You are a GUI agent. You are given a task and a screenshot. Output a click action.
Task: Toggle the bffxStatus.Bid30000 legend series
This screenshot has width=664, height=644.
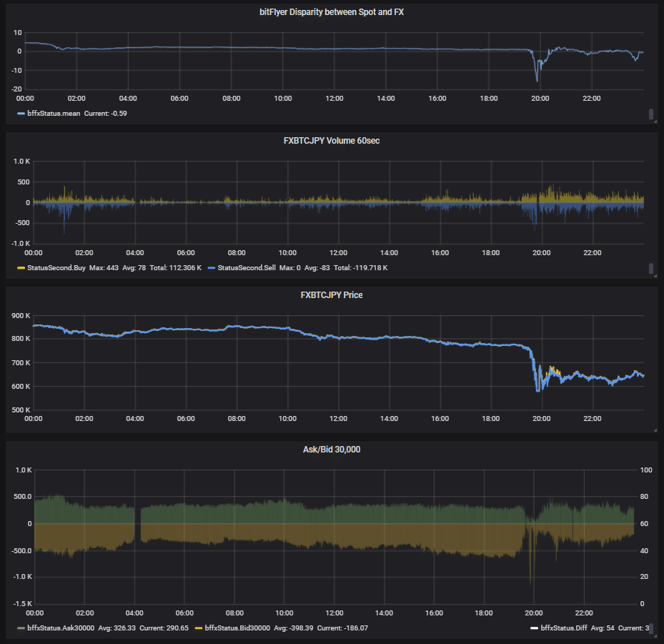click(x=237, y=628)
